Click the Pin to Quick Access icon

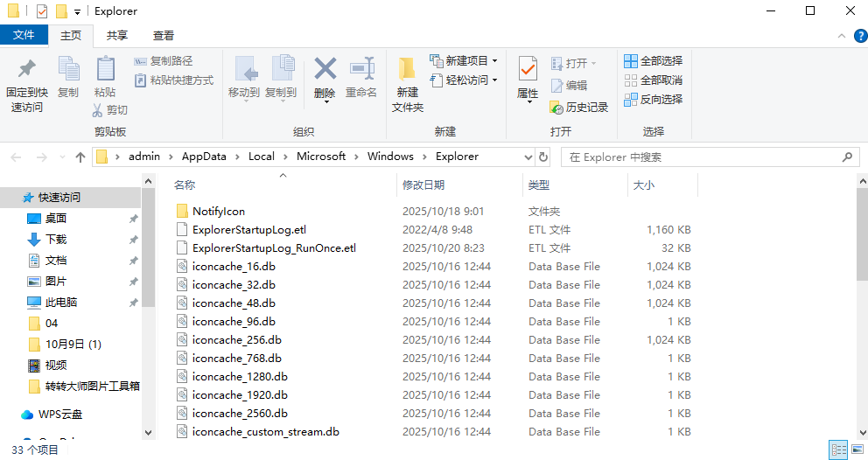click(x=26, y=69)
